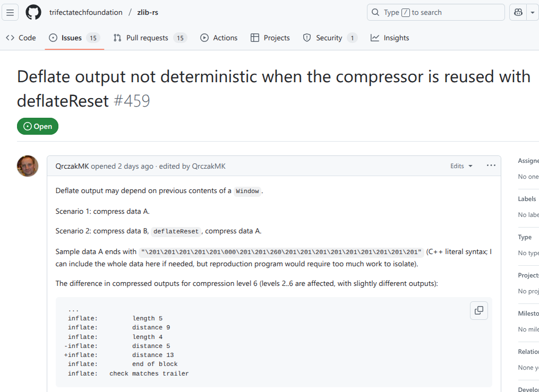Viewport: 539px width, 392px height.
Task: Open the Actions tab
Action: coord(219,38)
